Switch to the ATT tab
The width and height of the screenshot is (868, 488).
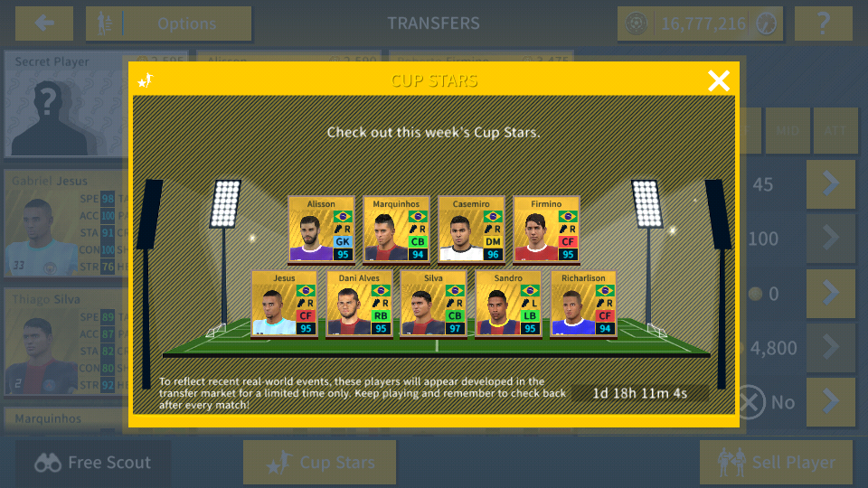[835, 130]
